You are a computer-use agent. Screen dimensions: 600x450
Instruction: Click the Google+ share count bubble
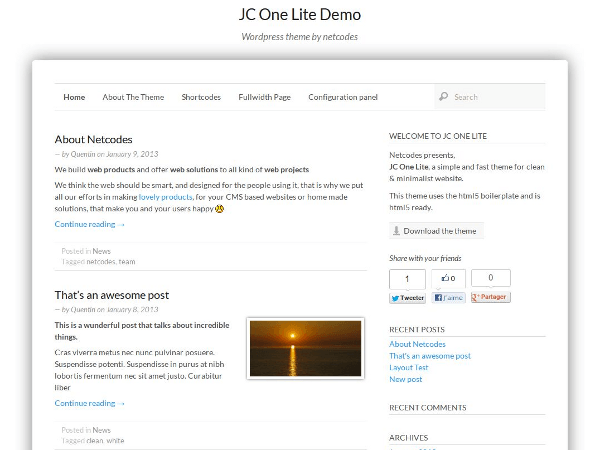coord(490,278)
